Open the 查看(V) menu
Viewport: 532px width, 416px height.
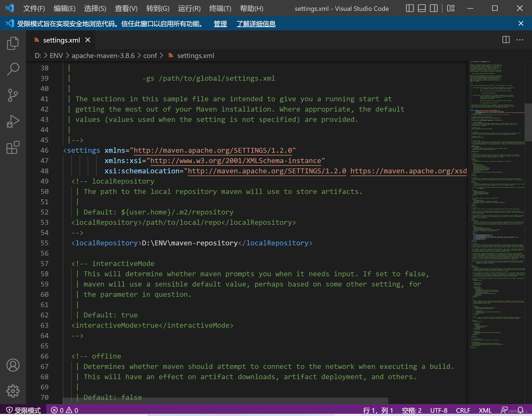(126, 8)
